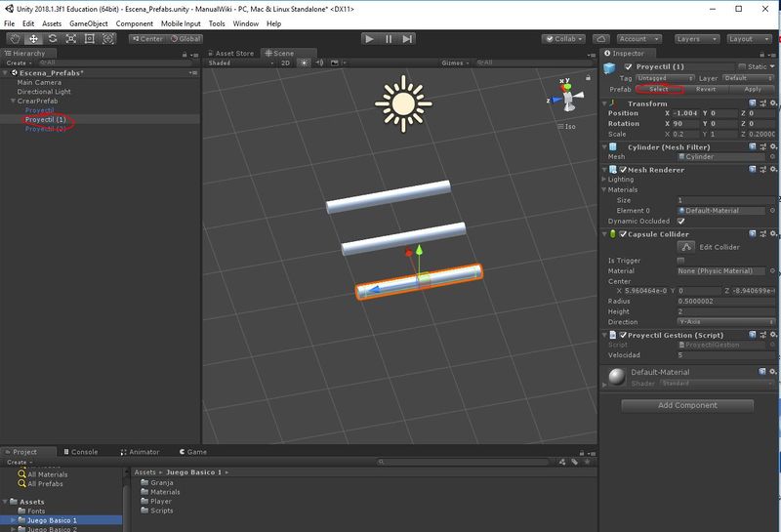
Task: Toggle Center pivot mode button
Action: click(148, 39)
